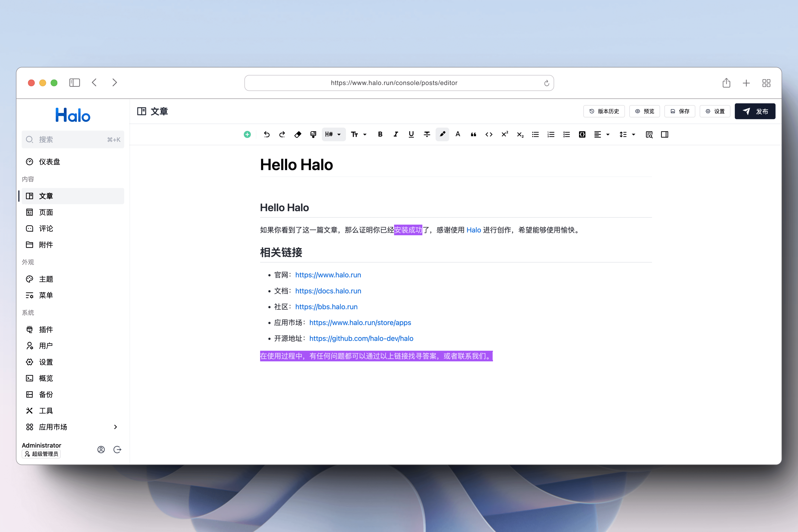Toggle underline formatting
This screenshot has height=532, width=798.
[x=411, y=134]
